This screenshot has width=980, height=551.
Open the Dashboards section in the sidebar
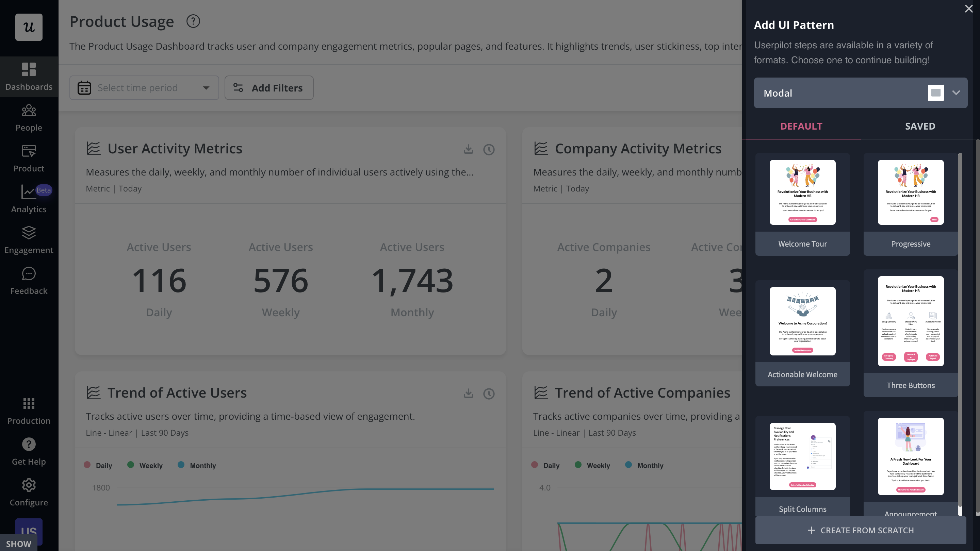[x=29, y=76]
